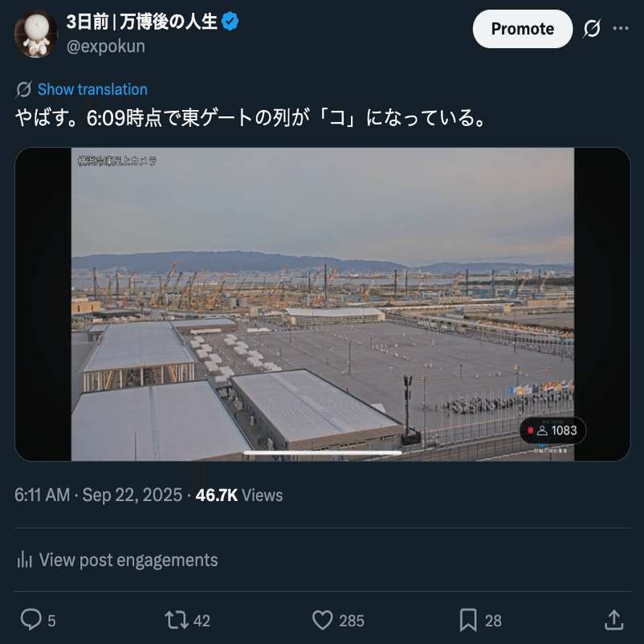Open Grok icon next to Promote

click(x=592, y=29)
